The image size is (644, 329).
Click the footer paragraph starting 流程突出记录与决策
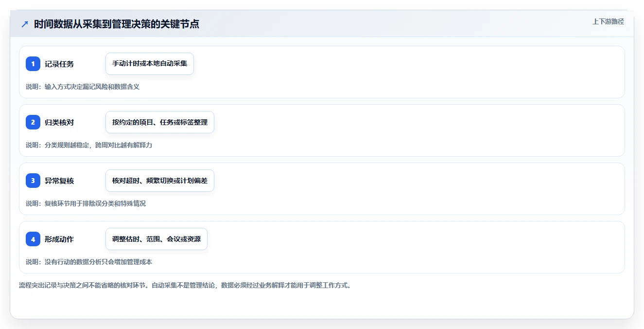(x=185, y=285)
